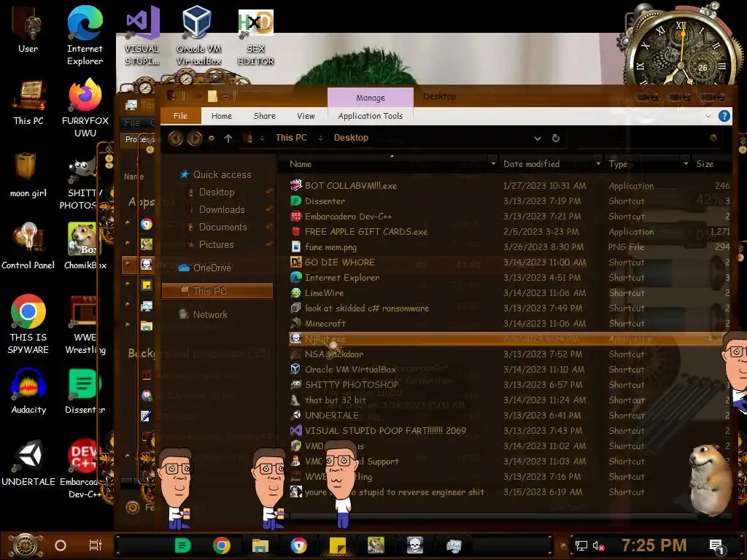This screenshot has width=747, height=560.
Task: Open Name column filter dropdown
Action: click(493, 163)
